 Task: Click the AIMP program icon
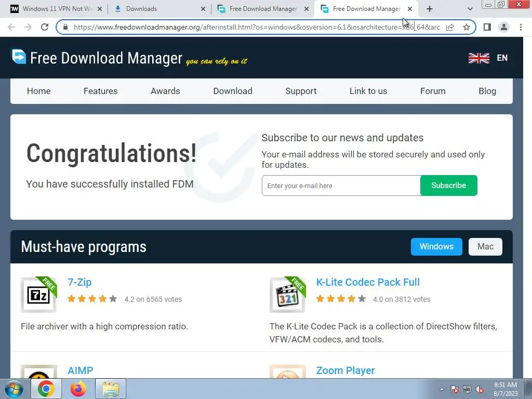(38, 371)
